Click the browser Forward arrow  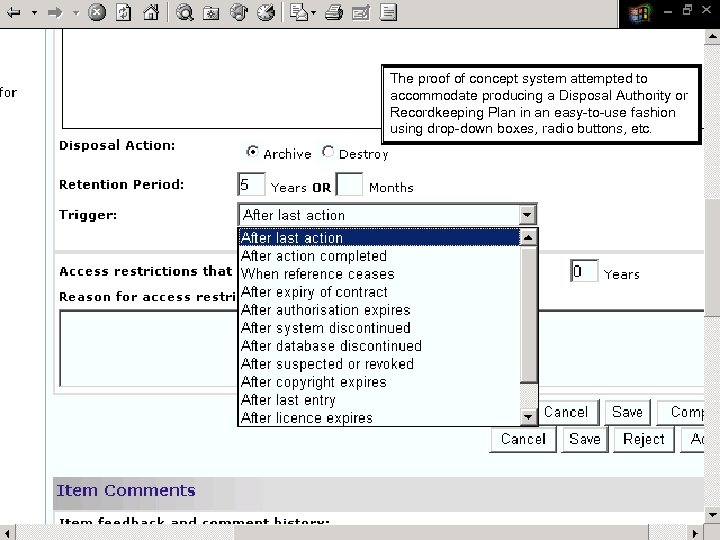pos(55,12)
